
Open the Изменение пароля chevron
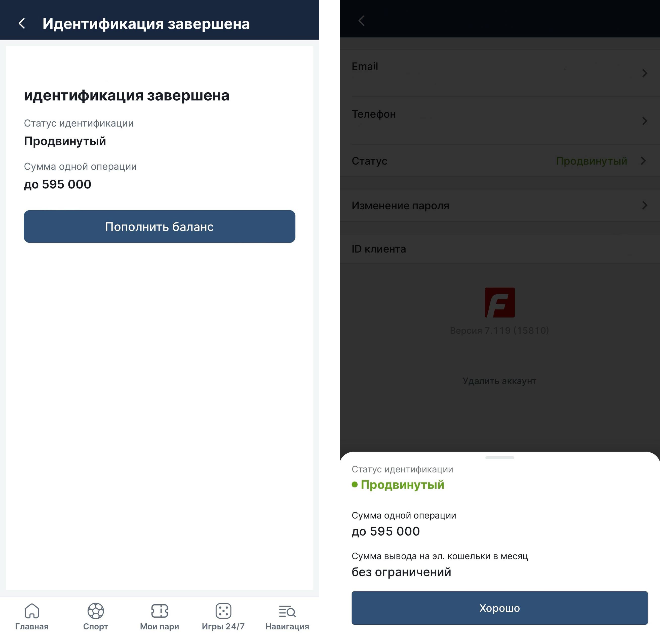[x=644, y=205]
